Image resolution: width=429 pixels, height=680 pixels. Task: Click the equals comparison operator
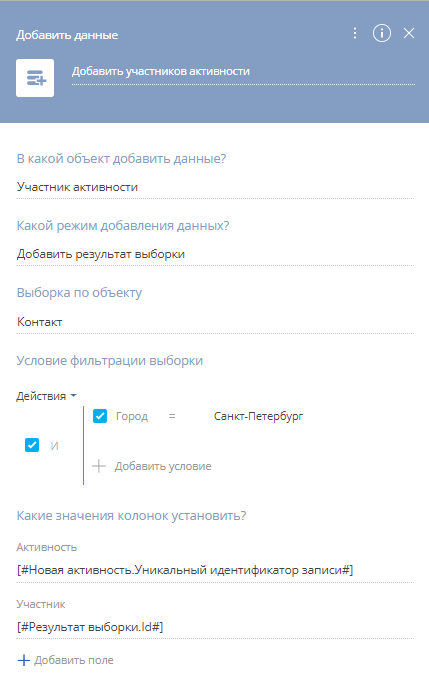[x=172, y=416]
